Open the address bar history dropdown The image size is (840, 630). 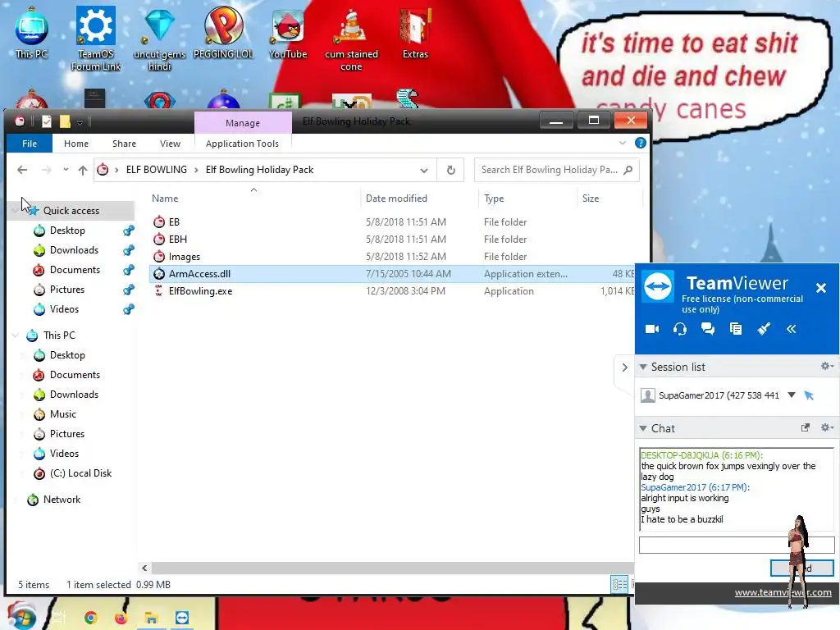[x=424, y=171]
